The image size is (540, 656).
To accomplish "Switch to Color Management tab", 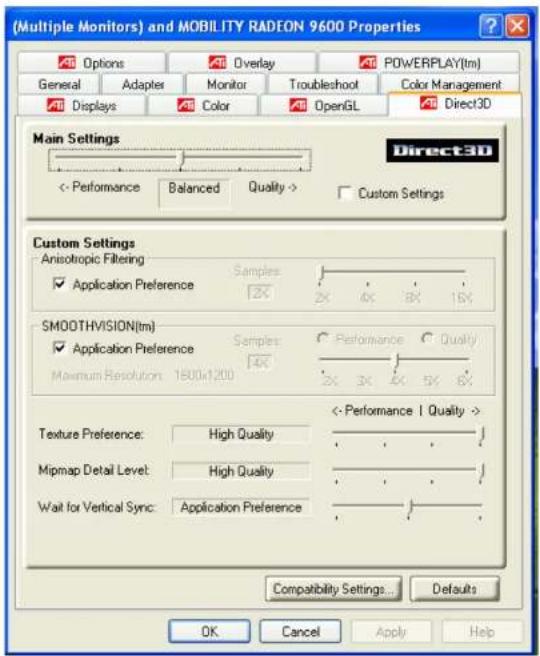I will coord(450,84).
